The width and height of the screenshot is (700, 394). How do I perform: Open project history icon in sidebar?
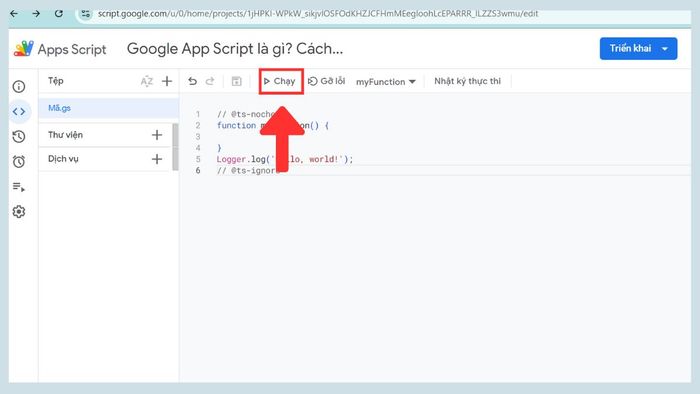click(19, 137)
